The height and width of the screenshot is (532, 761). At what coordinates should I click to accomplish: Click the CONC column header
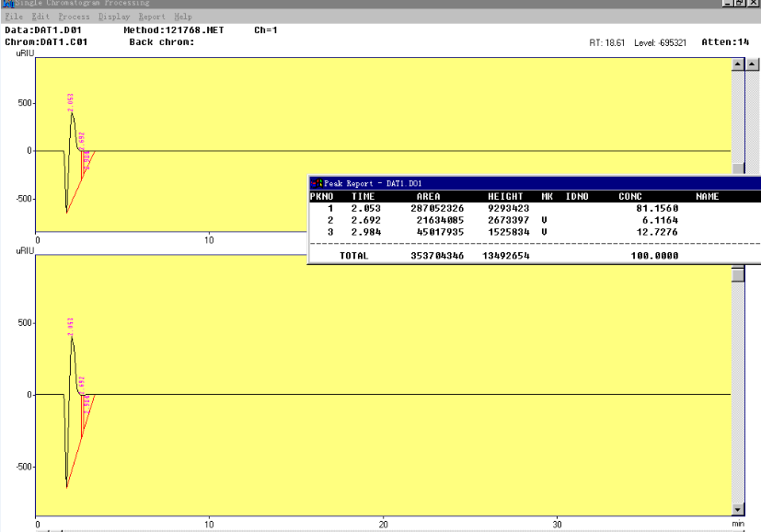(x=630, y=197)
